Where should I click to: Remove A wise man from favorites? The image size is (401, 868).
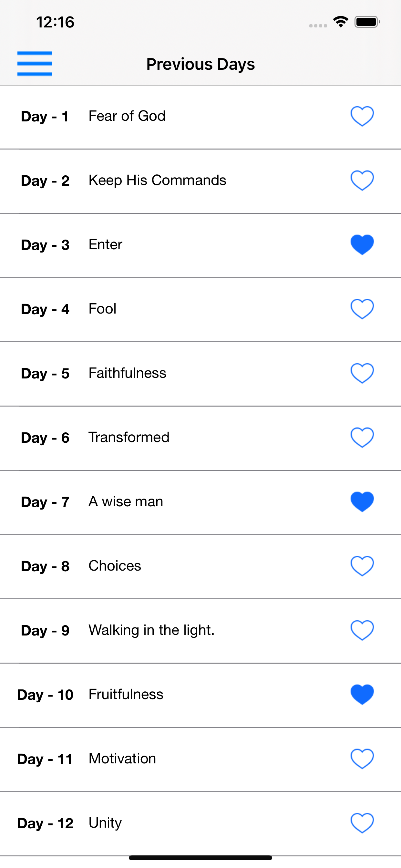pos(362,502)
